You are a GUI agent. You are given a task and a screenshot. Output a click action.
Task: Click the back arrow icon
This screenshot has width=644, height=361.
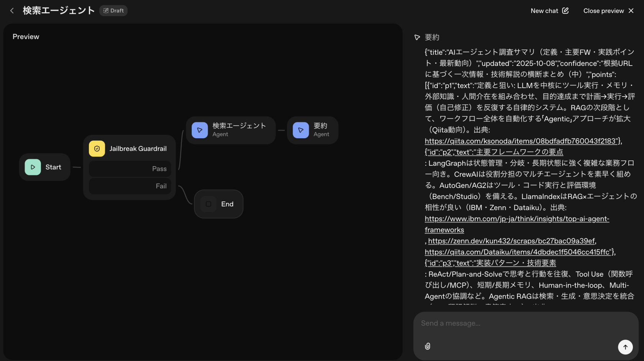(12, 11)
